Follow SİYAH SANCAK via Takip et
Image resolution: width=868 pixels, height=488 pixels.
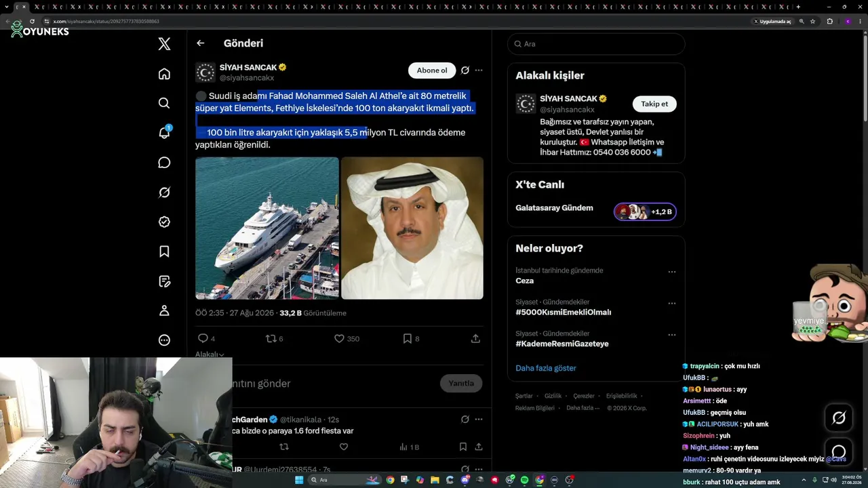pyautogui.click(x=654, y=104)
